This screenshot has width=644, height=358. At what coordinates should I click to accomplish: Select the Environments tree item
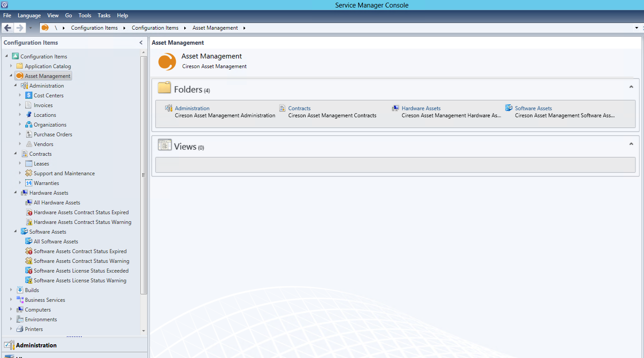click(41, 320)
